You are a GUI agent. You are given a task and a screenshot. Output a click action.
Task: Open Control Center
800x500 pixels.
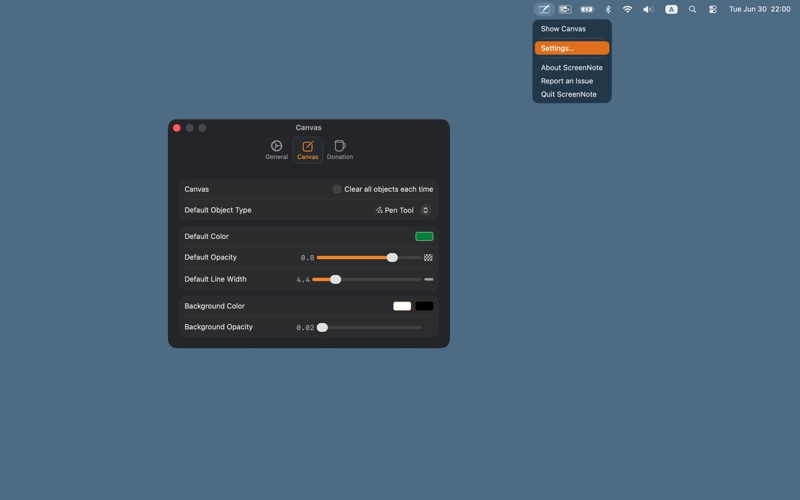coord(713,9)
